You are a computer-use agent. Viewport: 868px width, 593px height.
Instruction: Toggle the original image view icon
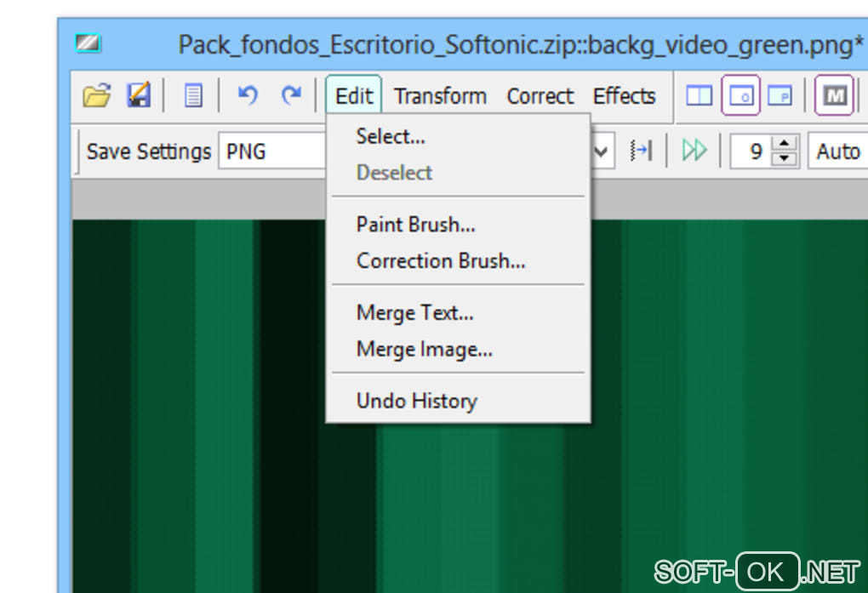click(x=740, y=95)
